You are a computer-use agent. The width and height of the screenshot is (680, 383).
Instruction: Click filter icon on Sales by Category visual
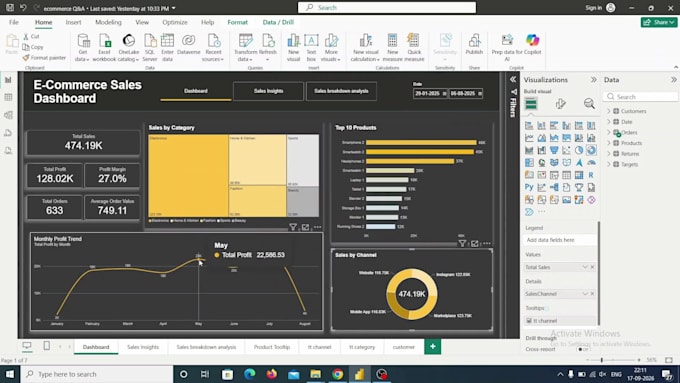(293, 227)
